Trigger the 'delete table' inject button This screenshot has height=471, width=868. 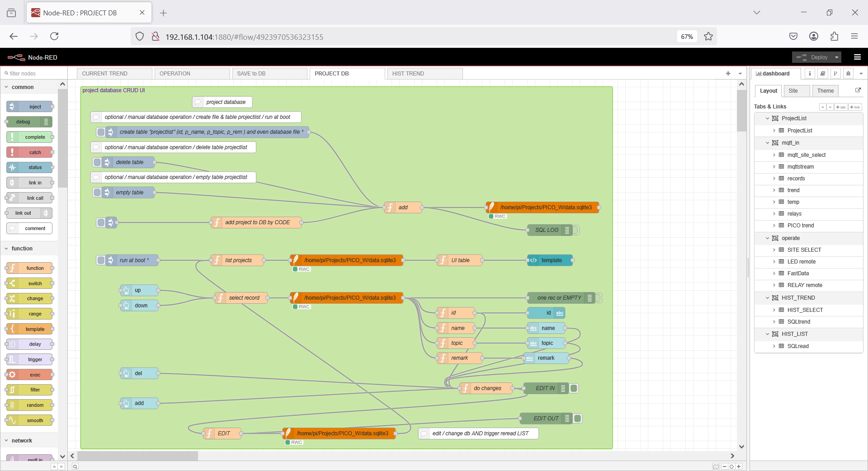97,162
